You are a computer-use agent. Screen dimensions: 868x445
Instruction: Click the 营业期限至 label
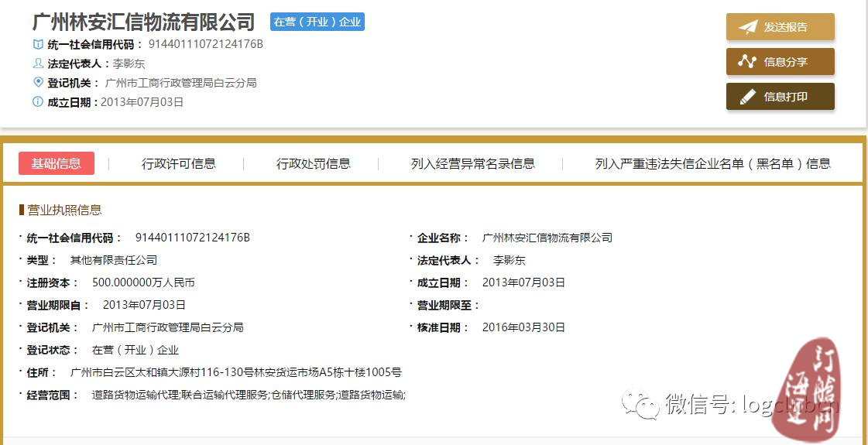tap(448, 305)
